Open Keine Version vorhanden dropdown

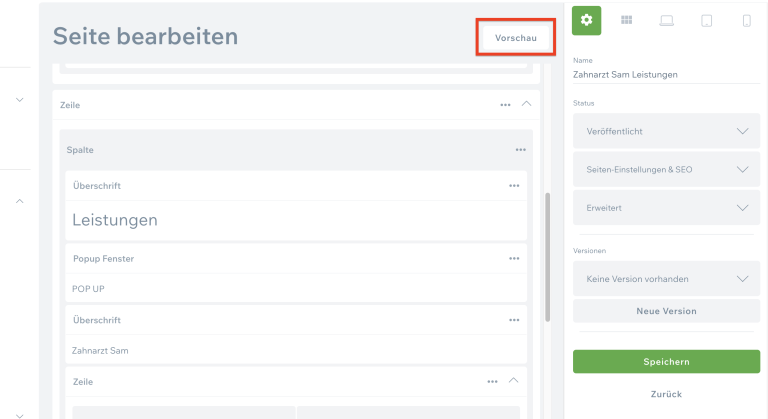(x=666, y=279)
